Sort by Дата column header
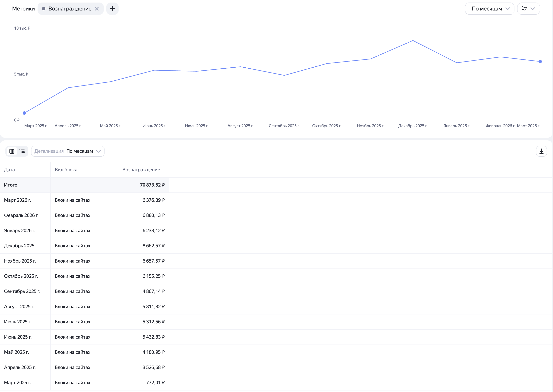Screen dimensions: 553x392 tap(9, 170)
